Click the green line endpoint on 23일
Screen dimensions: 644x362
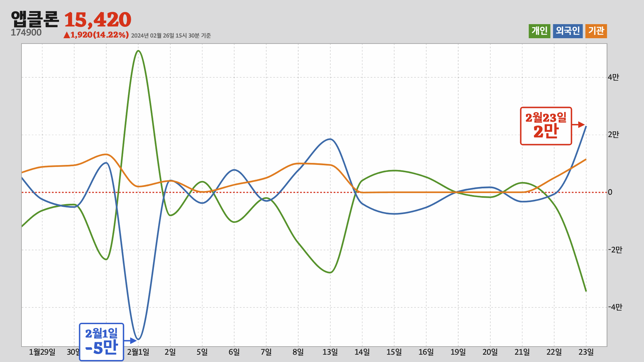click(586, 291)
